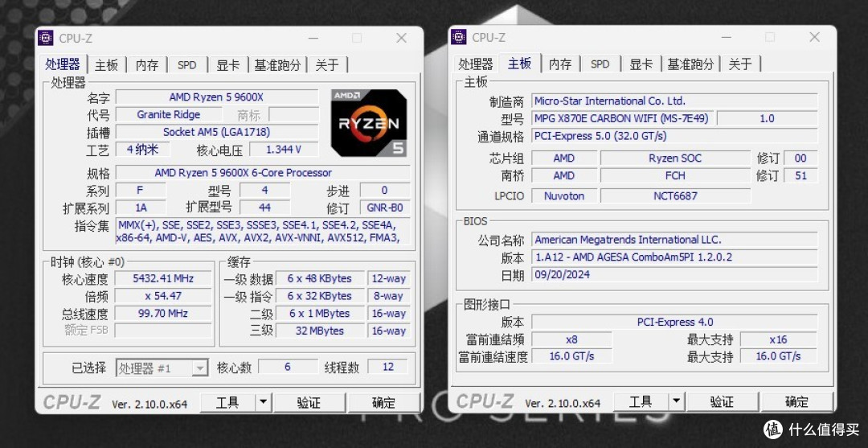Screen dimensions: 868x448
Task: Click FCH southbridge value
Action: 675,175
